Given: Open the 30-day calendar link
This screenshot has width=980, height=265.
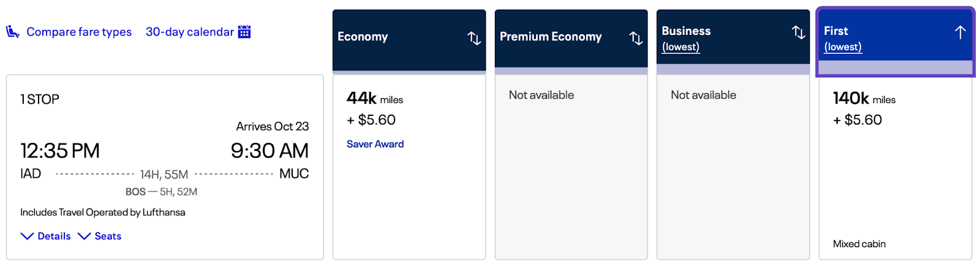Looking at the screenshot, I should (189, 32).
